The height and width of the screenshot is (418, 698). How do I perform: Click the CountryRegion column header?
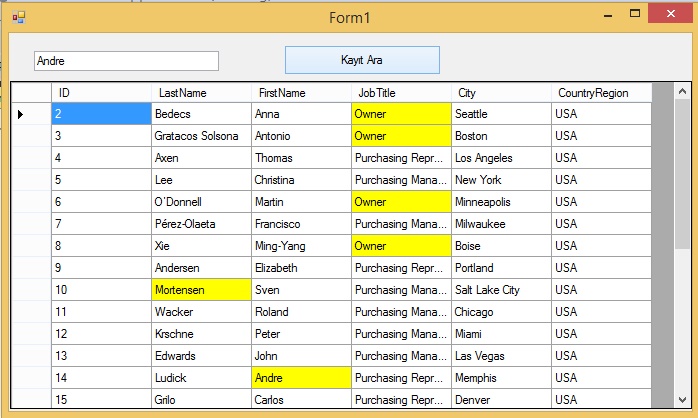point(601,93)
